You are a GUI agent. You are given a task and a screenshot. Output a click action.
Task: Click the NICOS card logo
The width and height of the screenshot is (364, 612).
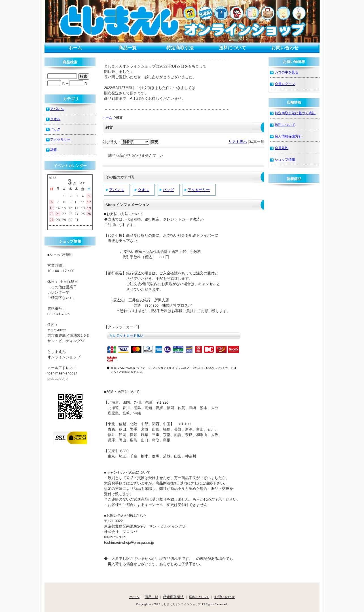233,350
